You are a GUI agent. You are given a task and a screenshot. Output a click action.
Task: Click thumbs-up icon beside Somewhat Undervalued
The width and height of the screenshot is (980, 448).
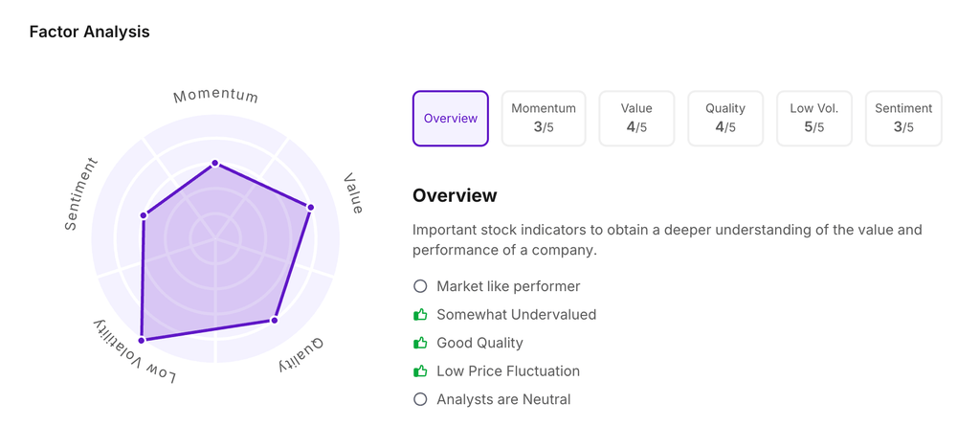[x=420, y=314]
